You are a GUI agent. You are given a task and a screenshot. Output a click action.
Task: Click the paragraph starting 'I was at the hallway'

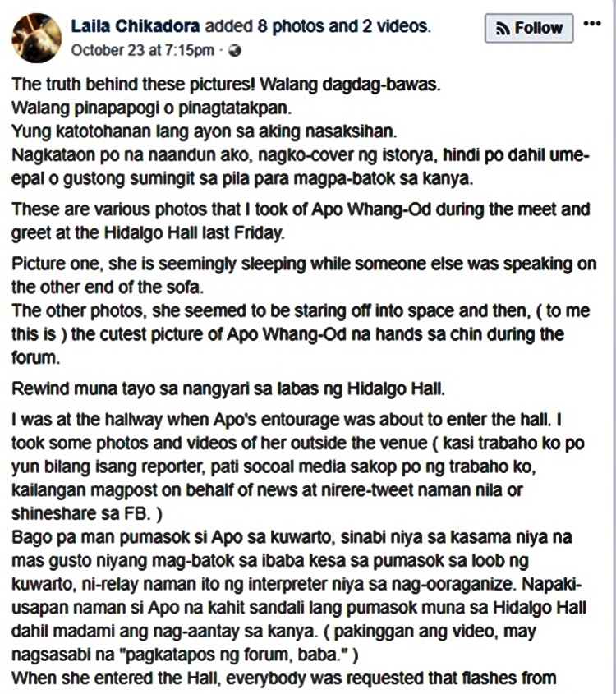(x=298, y=466)
